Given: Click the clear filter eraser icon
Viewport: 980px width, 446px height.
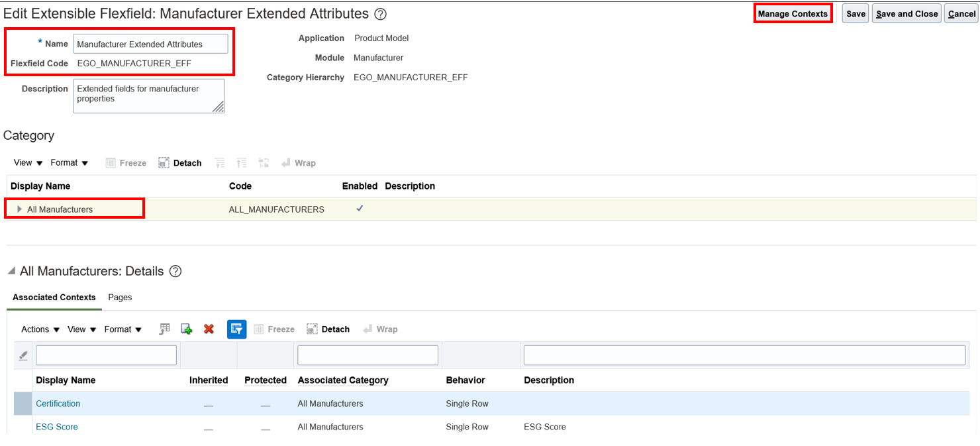Looking at the screenshot, I should click(x=23, y=356).
